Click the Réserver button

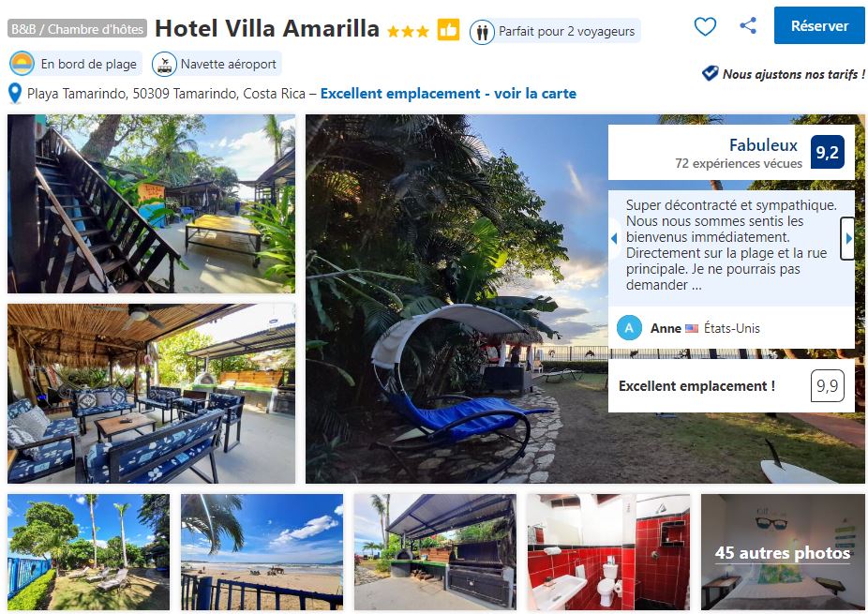point(819,25)
